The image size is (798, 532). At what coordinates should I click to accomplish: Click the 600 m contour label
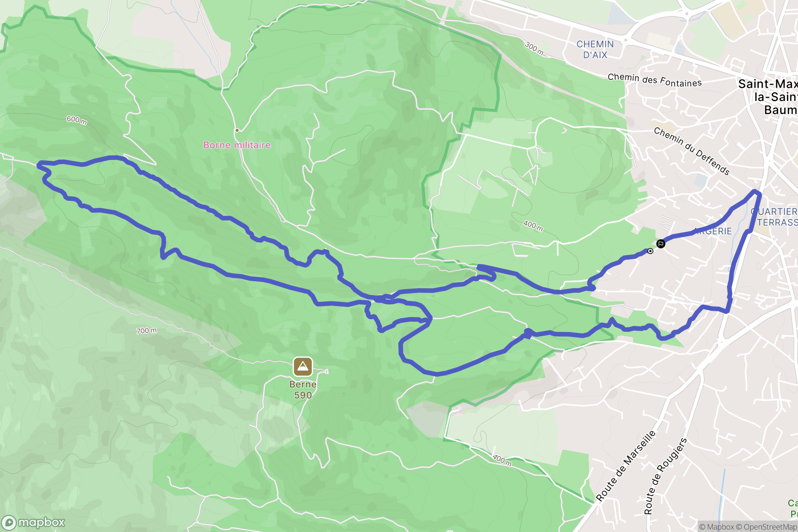(x=77, y=120)
